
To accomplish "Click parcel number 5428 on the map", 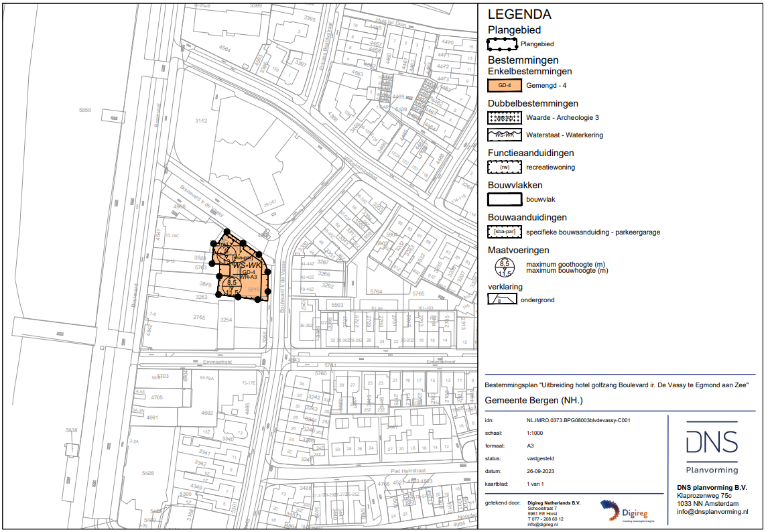I will point(148,473).
